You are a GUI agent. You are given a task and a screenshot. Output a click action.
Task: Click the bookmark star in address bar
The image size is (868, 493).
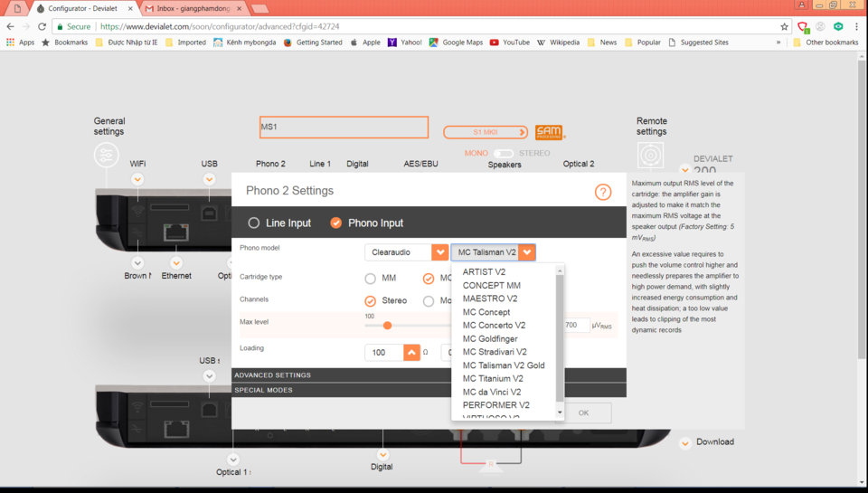click(x=784, y=26)
